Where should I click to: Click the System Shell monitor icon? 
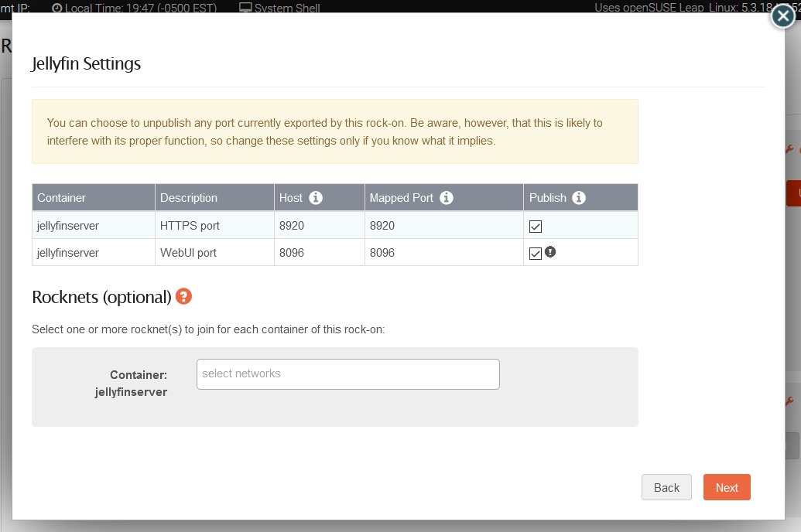pyautogui.click(x=245, y=8)
